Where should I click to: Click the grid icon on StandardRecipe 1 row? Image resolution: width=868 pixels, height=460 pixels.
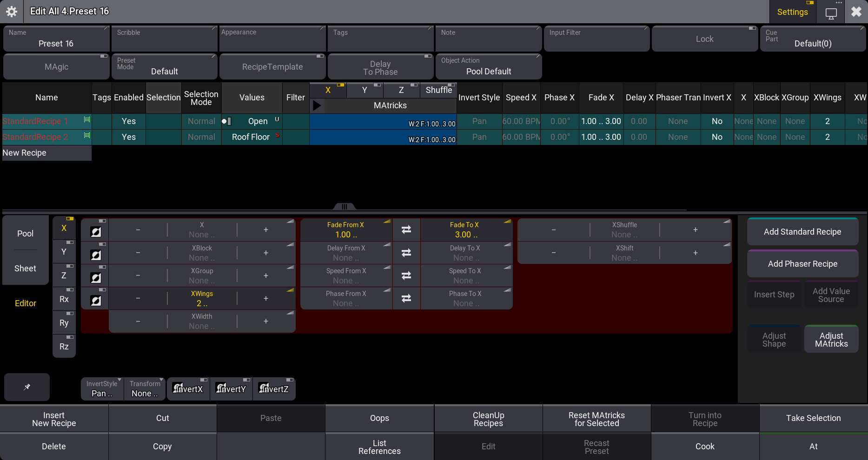coord(87,119)
